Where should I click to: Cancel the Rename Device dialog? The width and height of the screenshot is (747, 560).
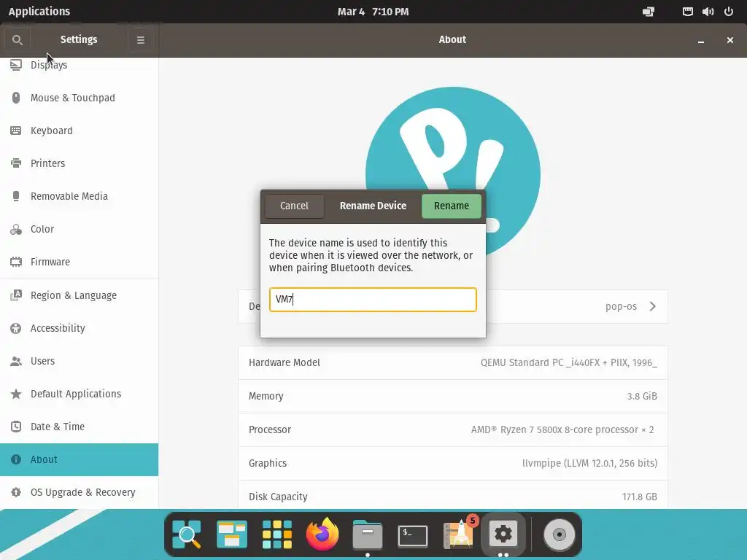click(295, 206)
